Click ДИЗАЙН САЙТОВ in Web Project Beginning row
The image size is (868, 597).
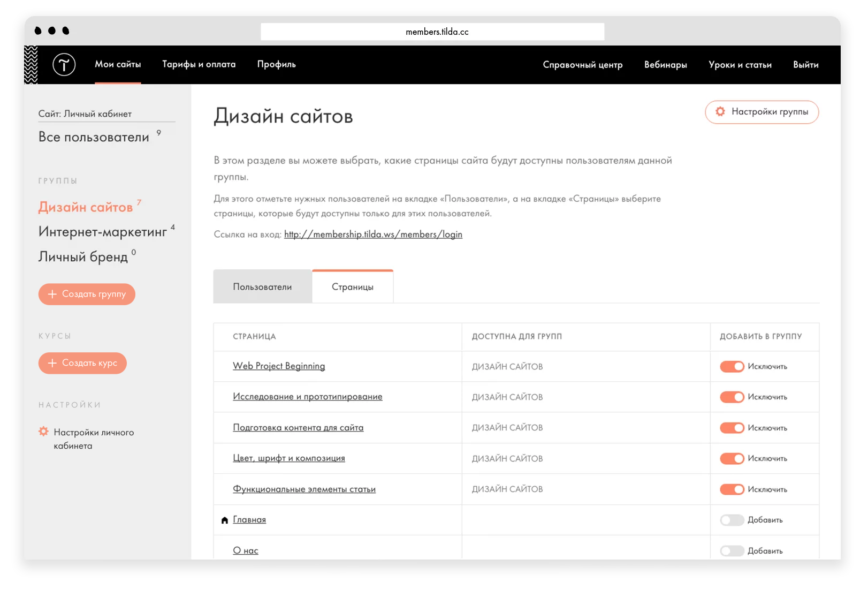(x=507, y=367)
